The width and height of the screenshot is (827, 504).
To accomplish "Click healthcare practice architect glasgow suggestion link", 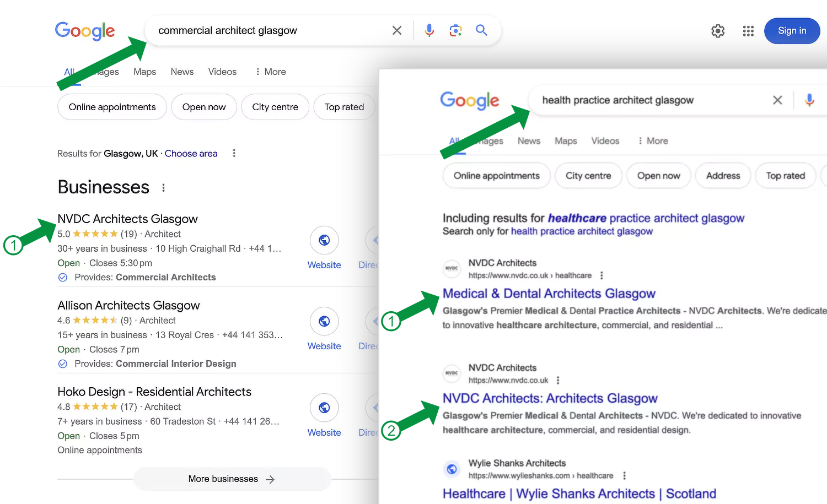I will tap(646, 218).
